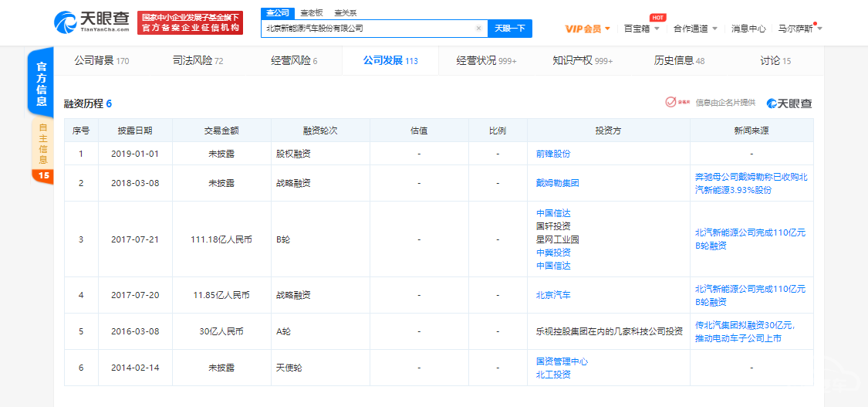Click the red official credit agency banner
Image resolution: width=868 pixels, height=407 pixels.
(191, 22)
